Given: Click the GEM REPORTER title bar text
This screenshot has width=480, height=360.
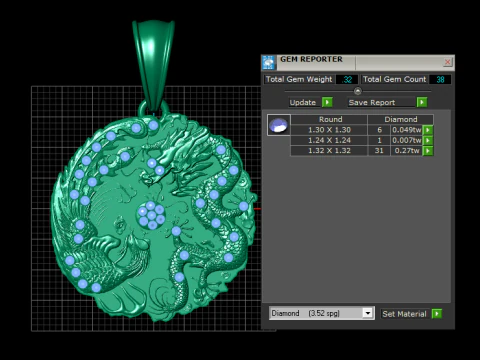Looking at the screenshot, I should (x=311, y=59).
